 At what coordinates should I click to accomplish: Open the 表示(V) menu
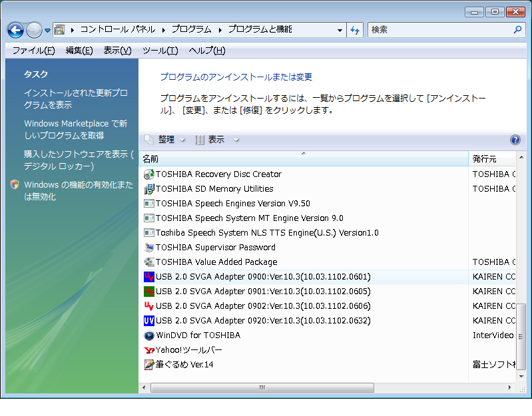[117, 51]
